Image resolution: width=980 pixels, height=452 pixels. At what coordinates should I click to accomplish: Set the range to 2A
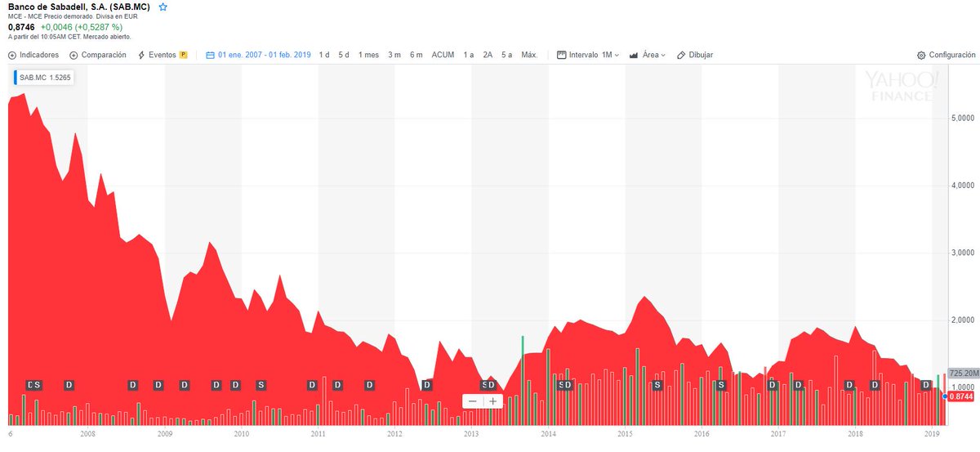pyautogui.click(x=488, y=55)
